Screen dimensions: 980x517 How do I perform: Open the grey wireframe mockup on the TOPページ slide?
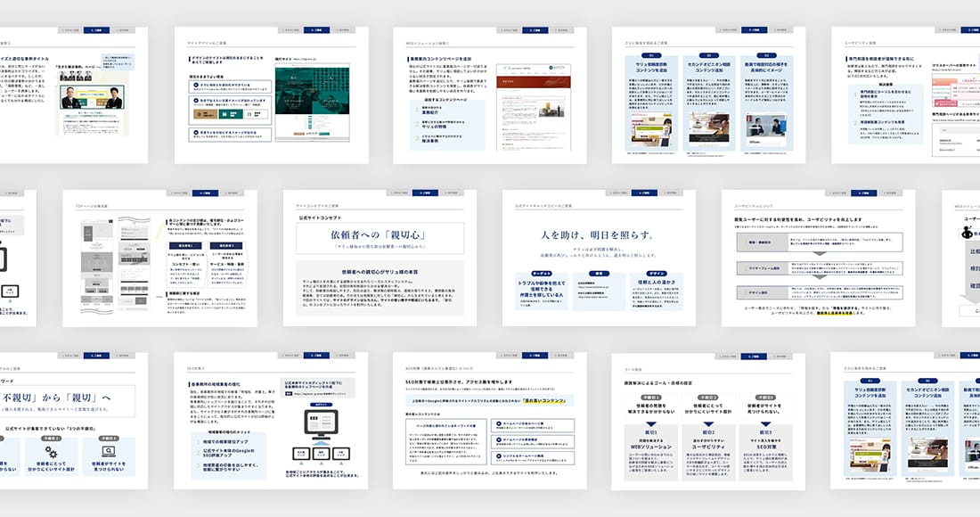coord(116,265)
